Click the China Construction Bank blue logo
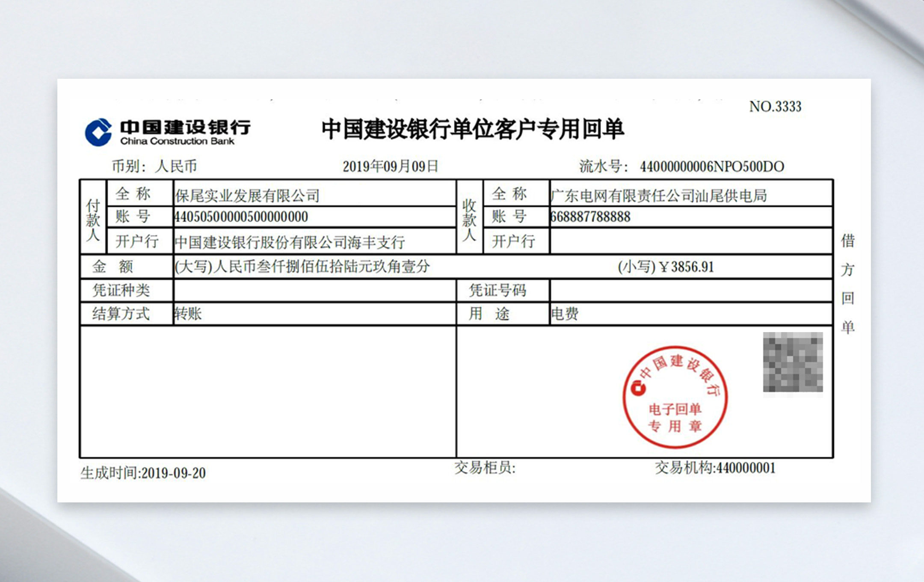Viewport: 924px width, 582px height. [x=98, y=132]
